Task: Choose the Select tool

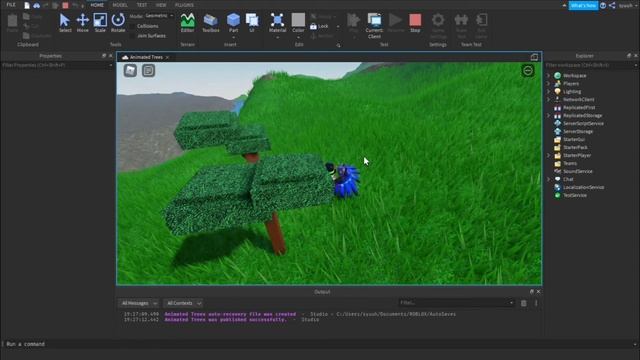Action: [64, 22]
